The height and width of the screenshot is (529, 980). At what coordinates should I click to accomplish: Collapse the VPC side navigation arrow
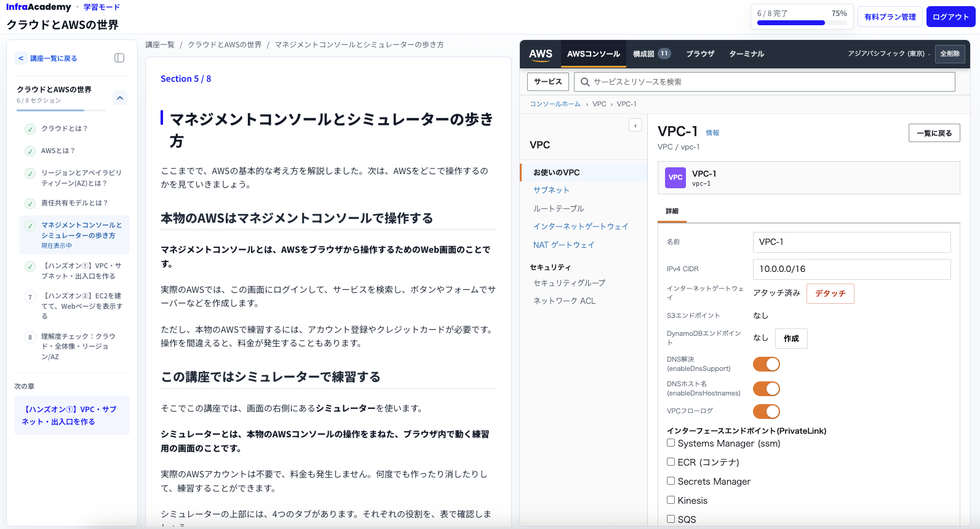635,125
